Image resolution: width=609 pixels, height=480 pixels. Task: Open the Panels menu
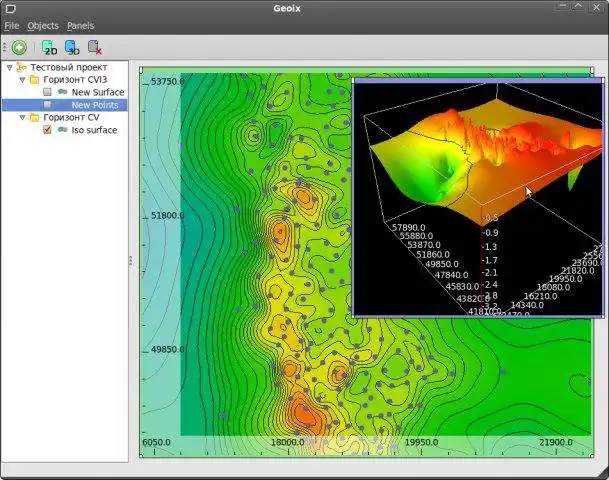(x=80, y=25)
